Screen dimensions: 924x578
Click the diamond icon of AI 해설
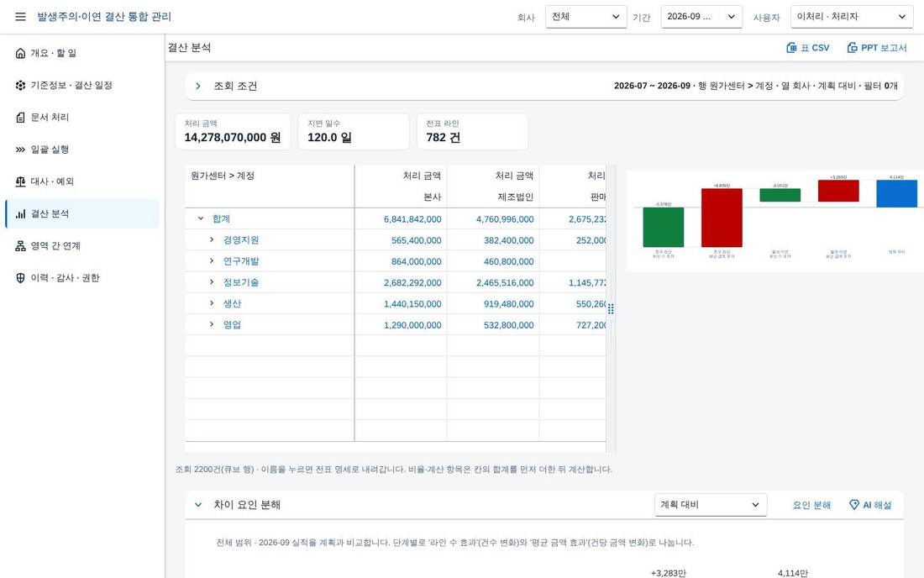854,505
